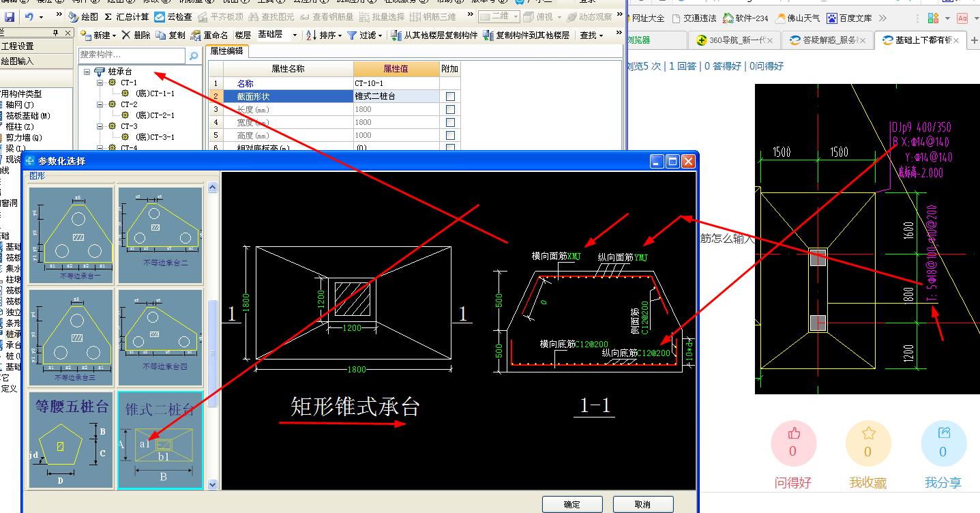980x513 pixels.
Task: Click 确定 button in 参数化选择 dialog
Action: pos(572,505)
